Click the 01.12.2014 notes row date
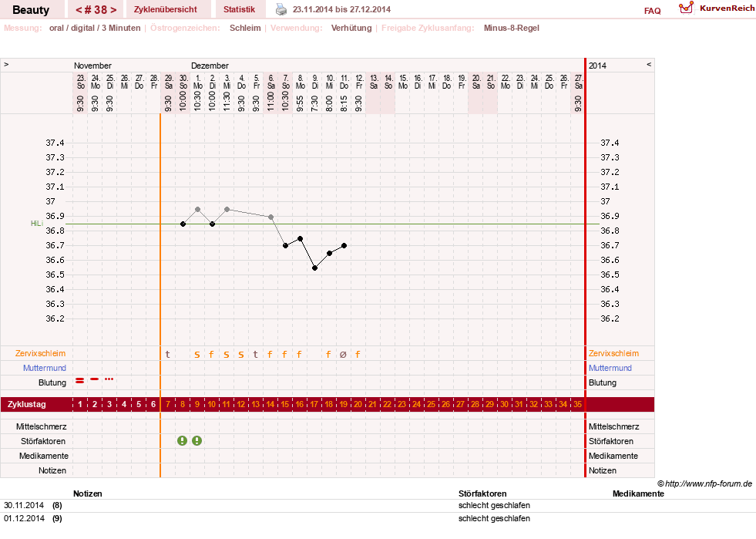 pos(24,518)
